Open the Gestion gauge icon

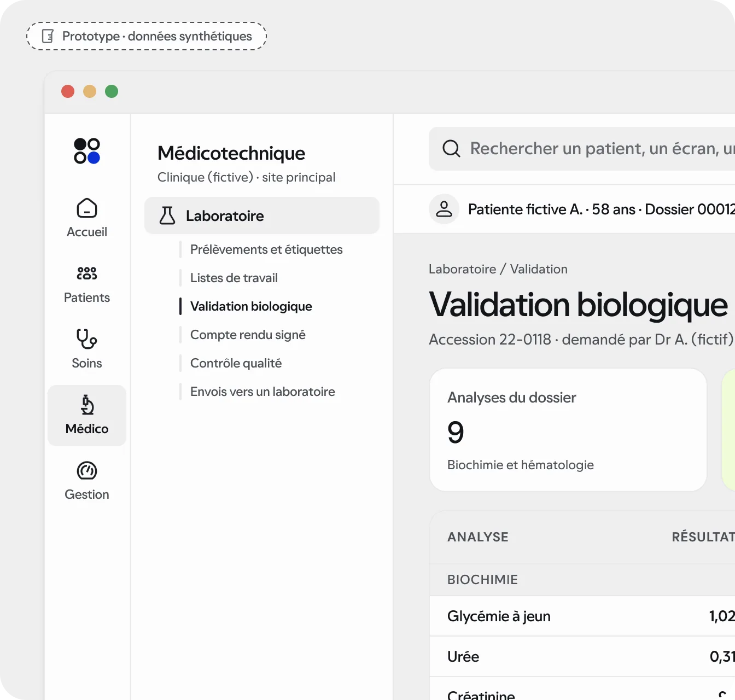(87, 470)
